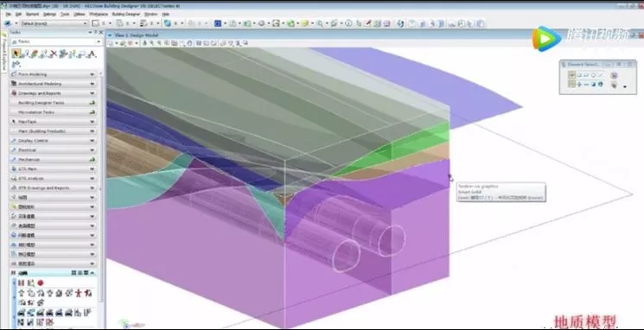Open the Workspace menu
Viewport: 644px width, 330px height.
99,14
